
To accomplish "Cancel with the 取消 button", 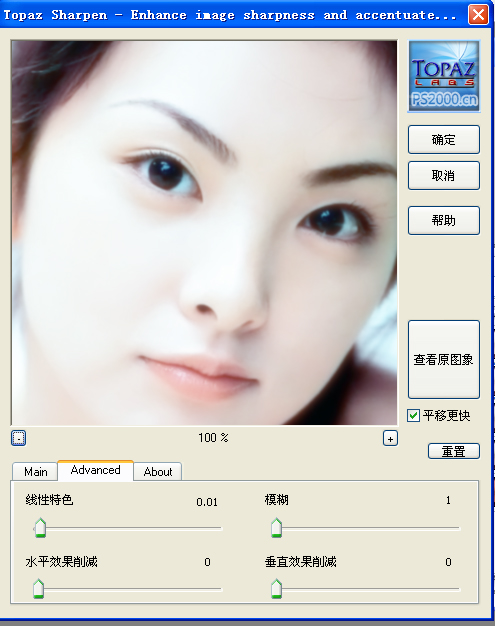I will click(444, 175).
